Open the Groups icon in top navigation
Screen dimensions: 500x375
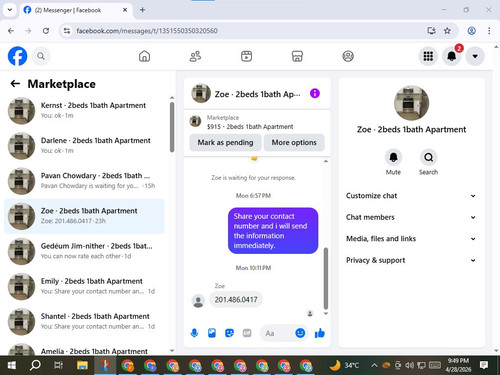coord(348,56)
